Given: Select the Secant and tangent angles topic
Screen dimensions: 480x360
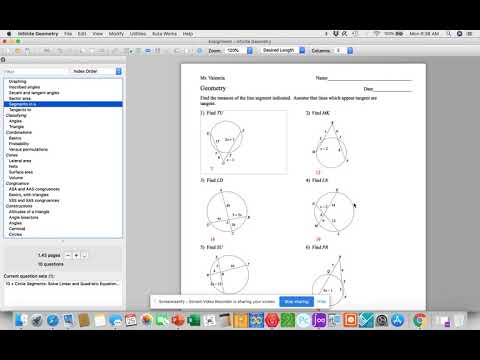Looking at the screenshot, I should (x=34, y=93).
